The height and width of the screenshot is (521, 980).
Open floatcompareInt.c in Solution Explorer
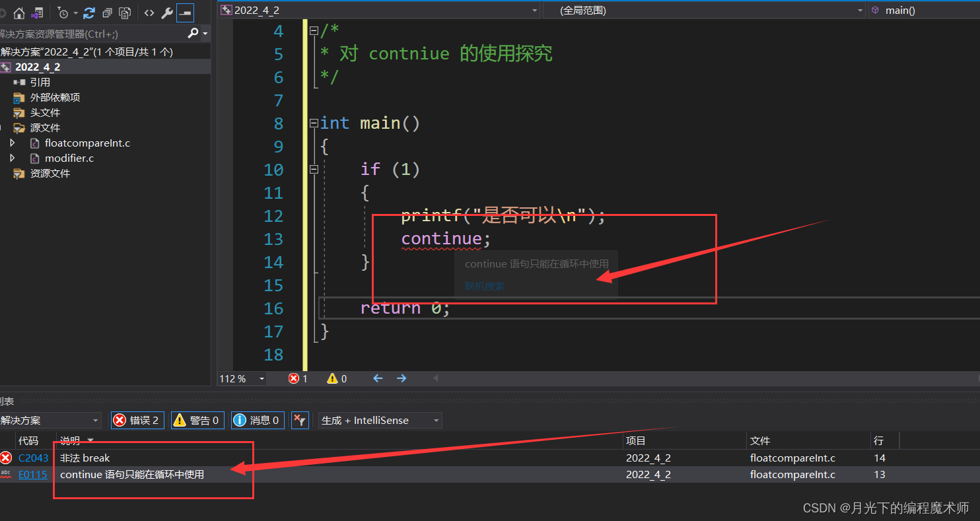coord(87,143)
